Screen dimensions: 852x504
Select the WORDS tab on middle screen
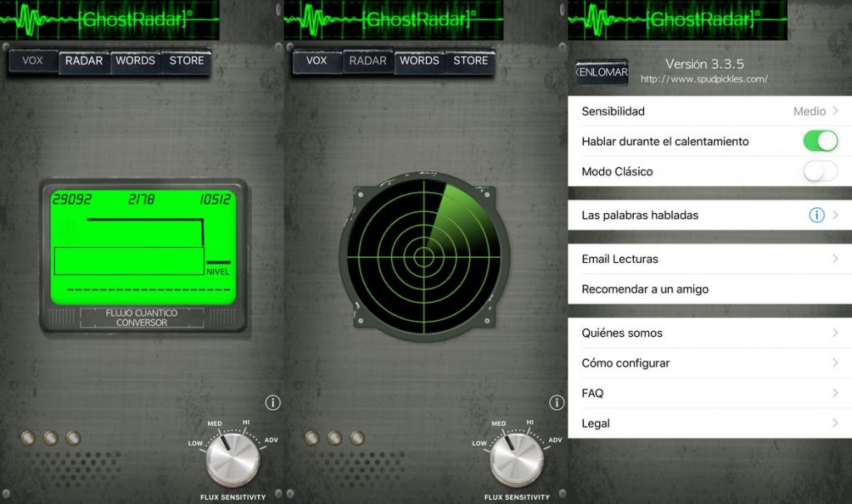419,61
